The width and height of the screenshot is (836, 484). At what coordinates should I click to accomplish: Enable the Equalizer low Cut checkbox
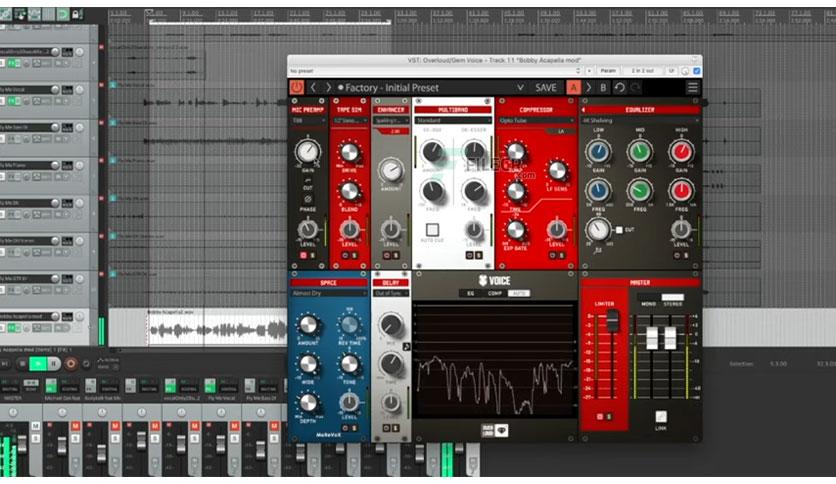coord(619,230)
